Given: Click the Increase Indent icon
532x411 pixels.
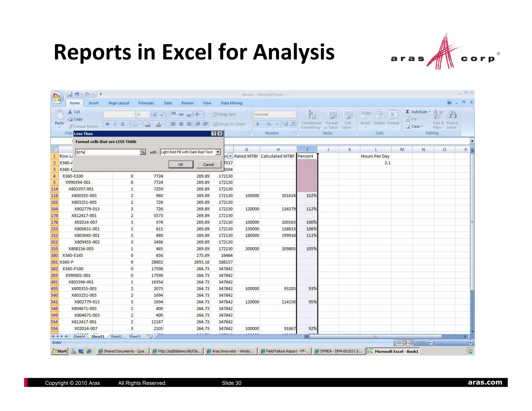Looking at the screenshot, I should 205,124.
